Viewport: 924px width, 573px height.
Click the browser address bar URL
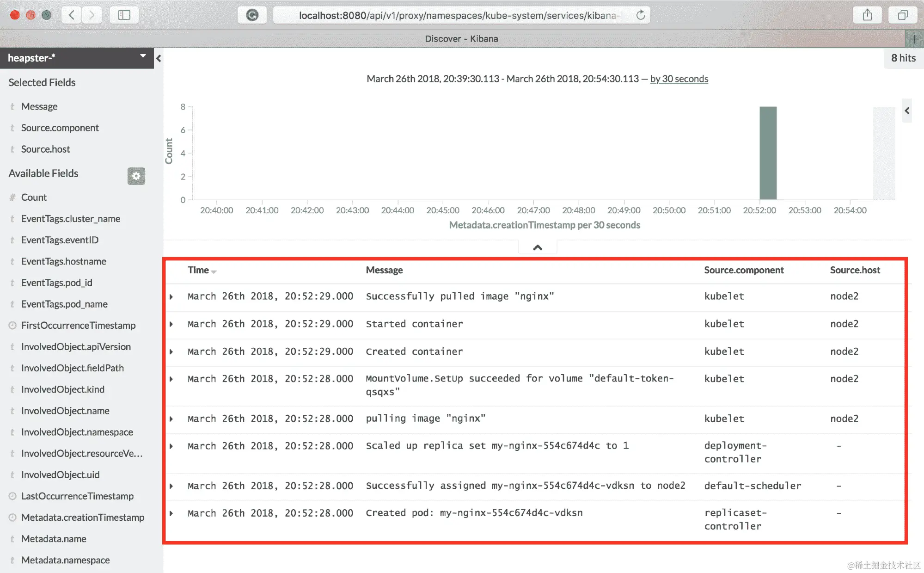point(458,15)
